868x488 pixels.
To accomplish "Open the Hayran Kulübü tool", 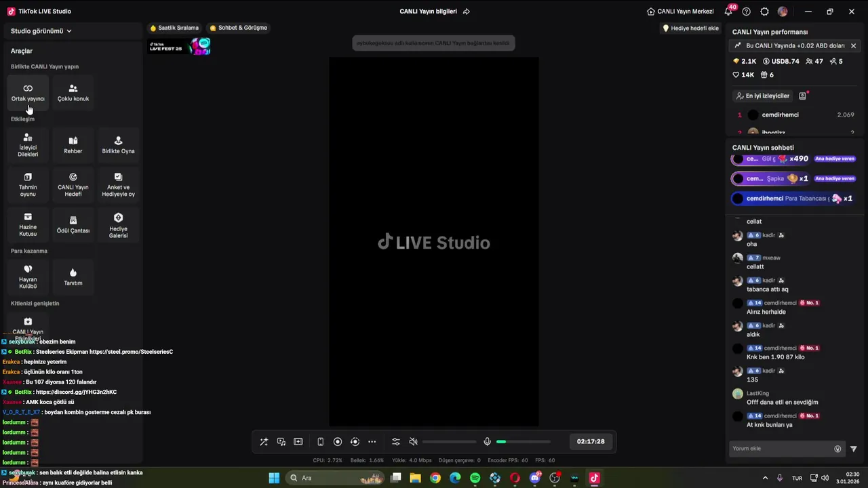I will point(28,277).
